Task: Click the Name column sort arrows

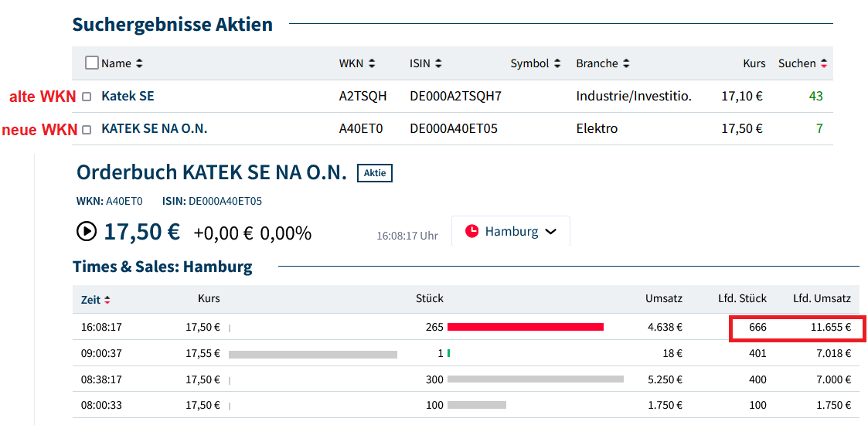Action: tap(139, 63)
